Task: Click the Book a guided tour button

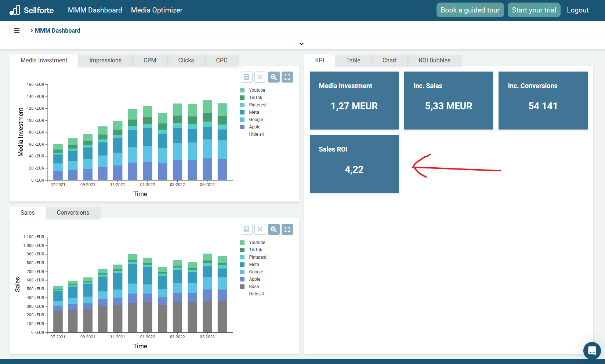Action: tap(470, 10)
